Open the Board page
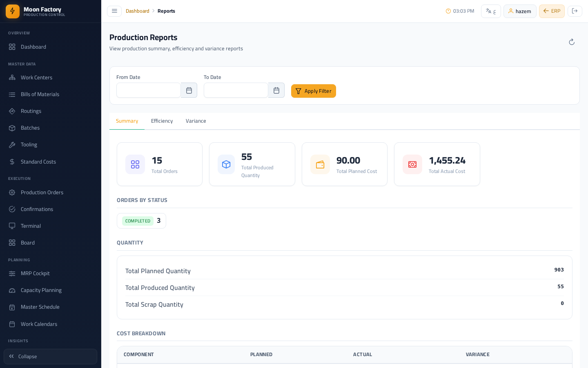 (x=51, y=242)
